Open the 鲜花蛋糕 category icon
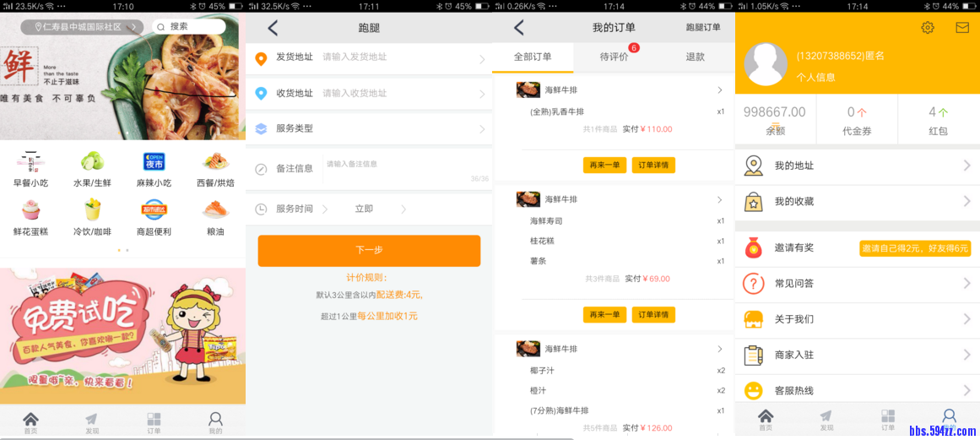Viewport: 980px width, 440px height. [x=30, y=209]
